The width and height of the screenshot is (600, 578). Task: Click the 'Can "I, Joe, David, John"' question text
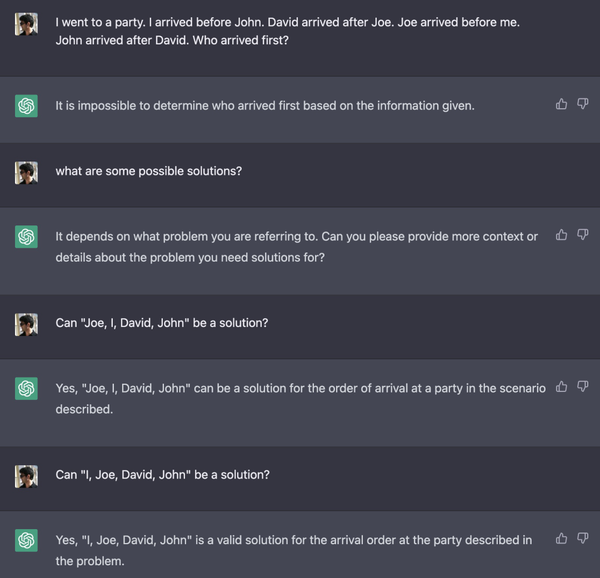162,475
